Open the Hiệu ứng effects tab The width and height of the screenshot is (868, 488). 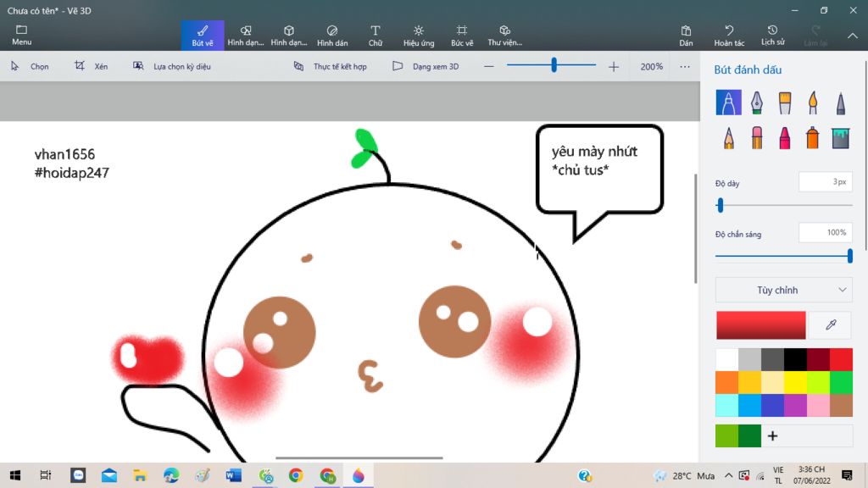point(419,36)
